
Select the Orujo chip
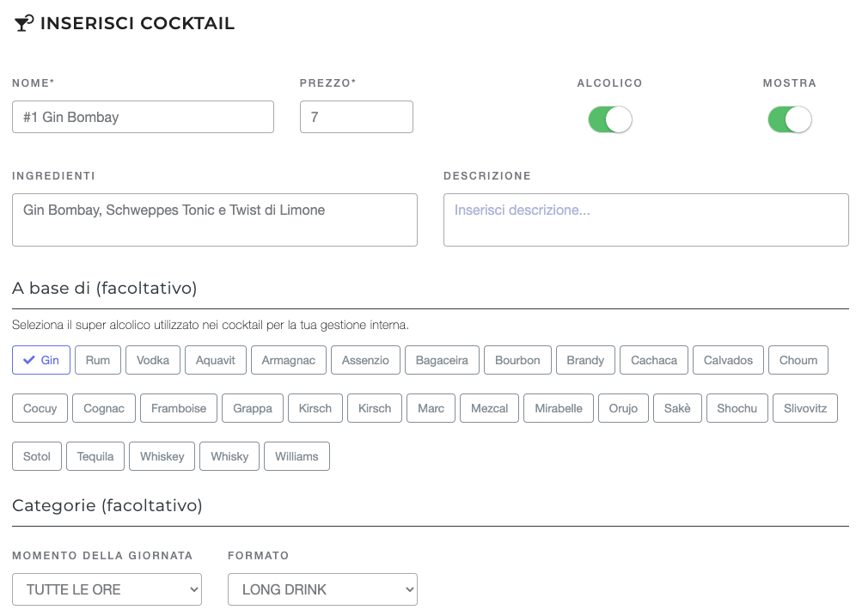pyautogui.click(x=623, y=408)
